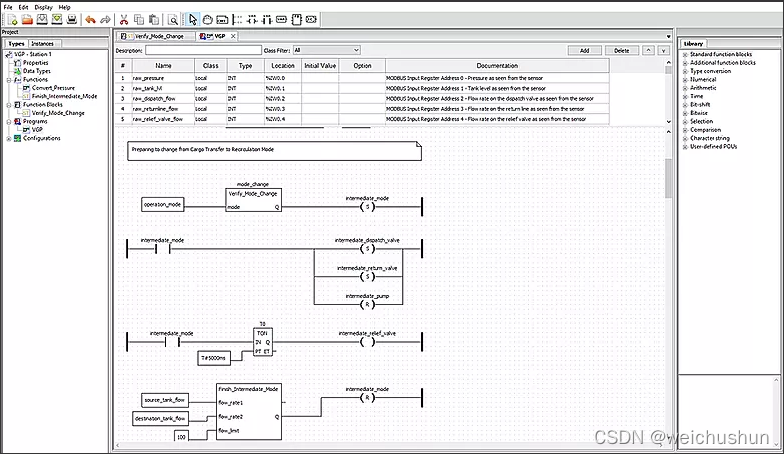The image size is (784, 454).
Task: Pick the Function Block creation tool
Action: 297,20
